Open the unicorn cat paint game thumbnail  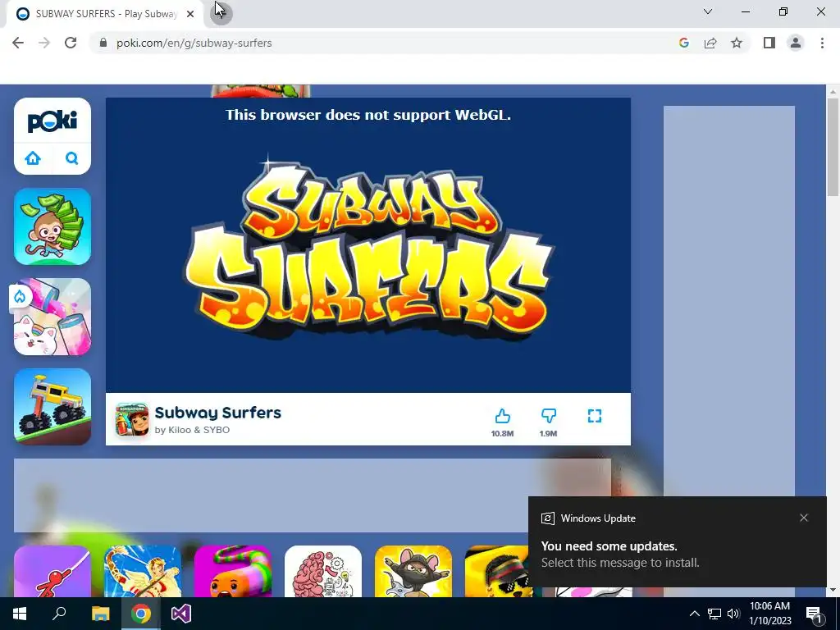(x=52, y=317)
